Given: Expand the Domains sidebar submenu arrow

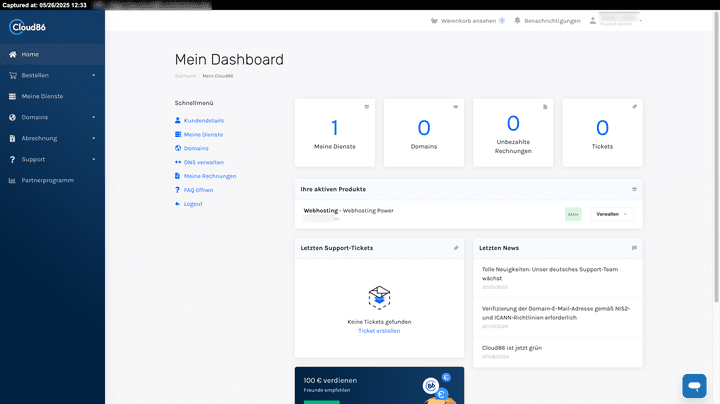Looking at the screenshot, I should (x=94, y=118).
